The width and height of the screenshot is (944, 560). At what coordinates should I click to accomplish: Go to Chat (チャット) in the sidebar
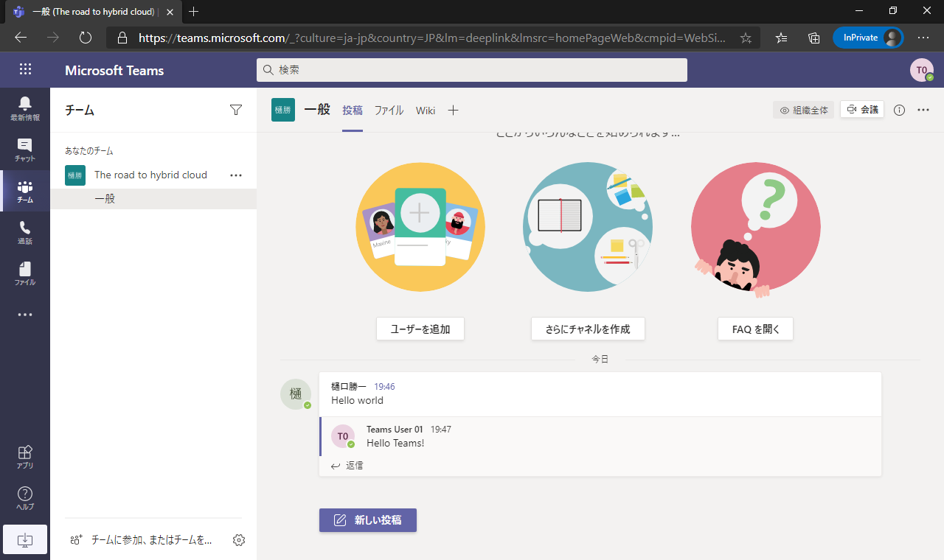[25, 150]
